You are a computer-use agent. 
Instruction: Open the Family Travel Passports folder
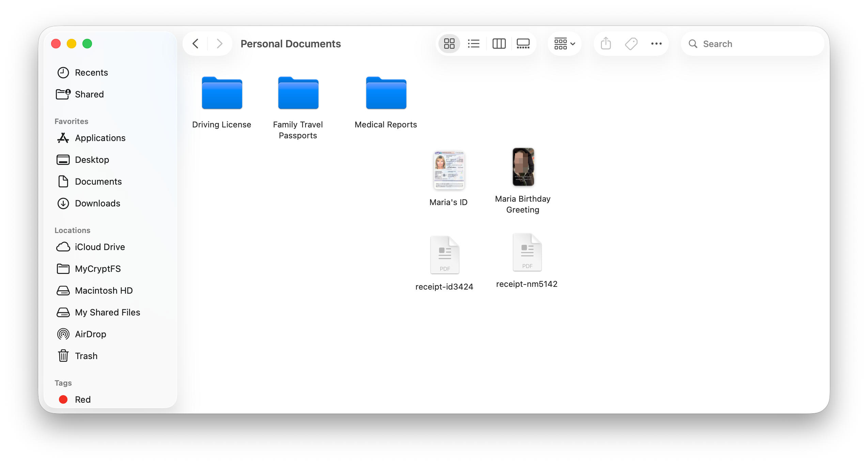[298, 93]
